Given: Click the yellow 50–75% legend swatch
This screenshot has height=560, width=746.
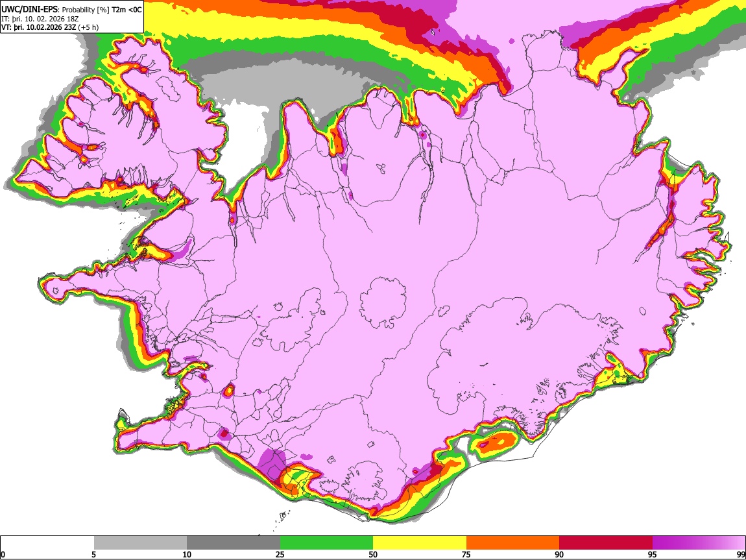Looking at the screenshot, I should 420,543.
